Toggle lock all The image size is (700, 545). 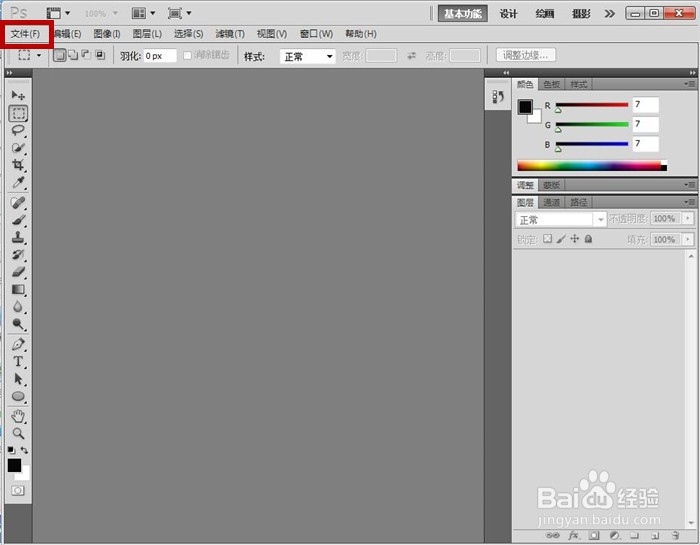(x=588, y=239)
